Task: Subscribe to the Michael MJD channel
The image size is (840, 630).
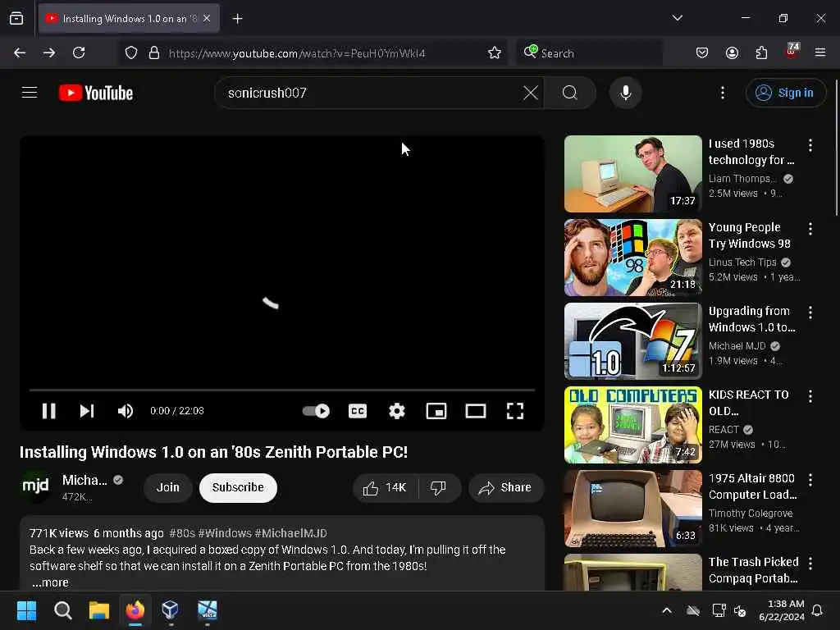Action: tap(238, 487)
